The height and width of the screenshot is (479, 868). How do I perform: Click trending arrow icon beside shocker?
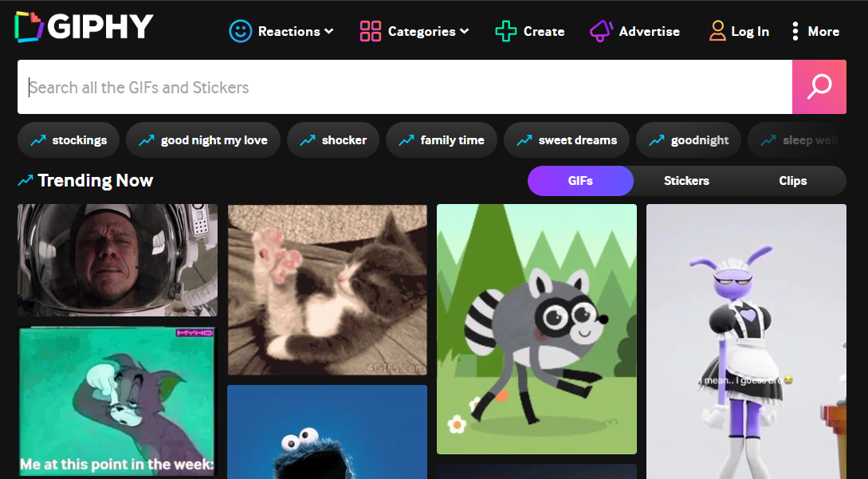click(308, 140)
